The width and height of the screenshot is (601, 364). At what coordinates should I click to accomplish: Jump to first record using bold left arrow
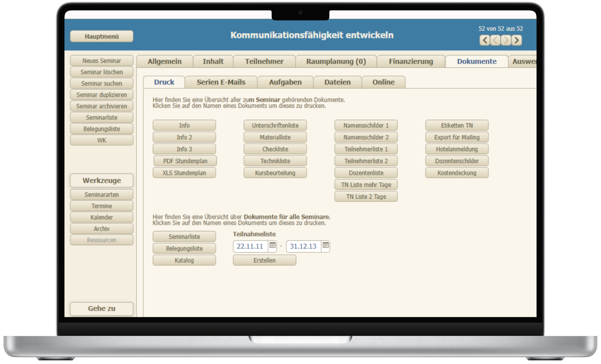tap(485, 40)
